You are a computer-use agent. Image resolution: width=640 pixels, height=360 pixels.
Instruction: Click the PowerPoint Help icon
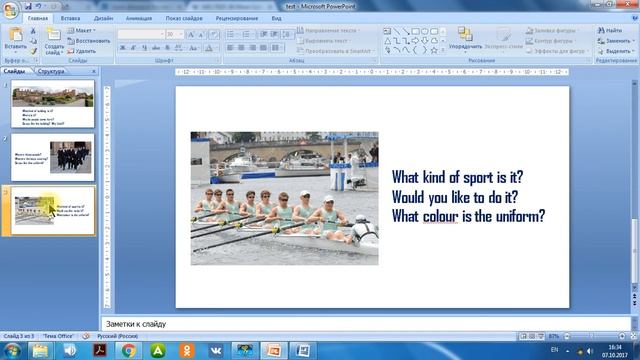tap(635, 18)
